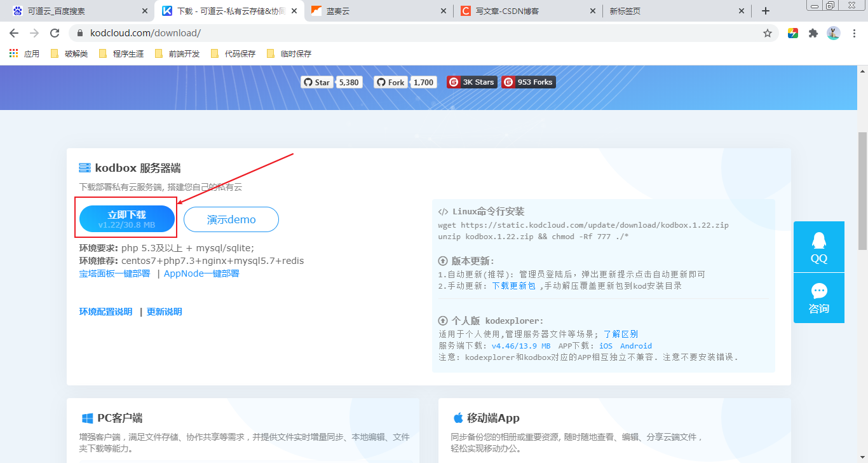Close the 可道云_百度搜索 tab
The image size is (868, 463).
pos(145,11)
